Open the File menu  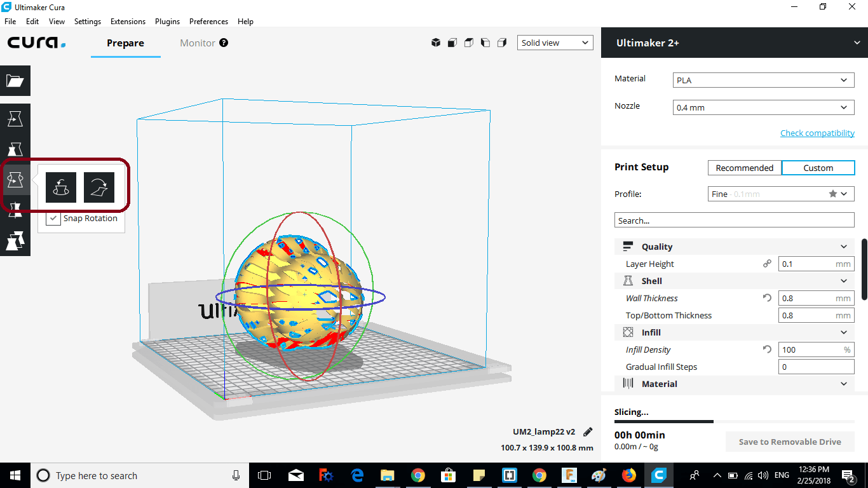[x=10, y=21]
